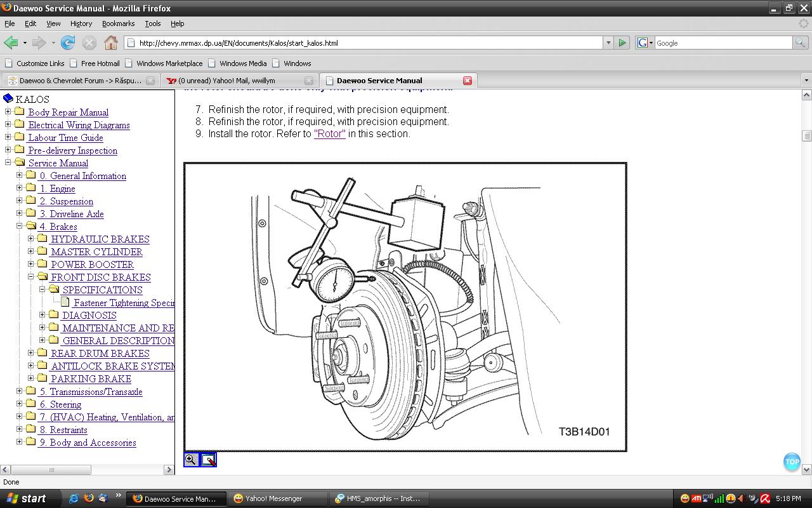Expand the HYDRAULIC BRAKES tree node

tap(30, 239)
